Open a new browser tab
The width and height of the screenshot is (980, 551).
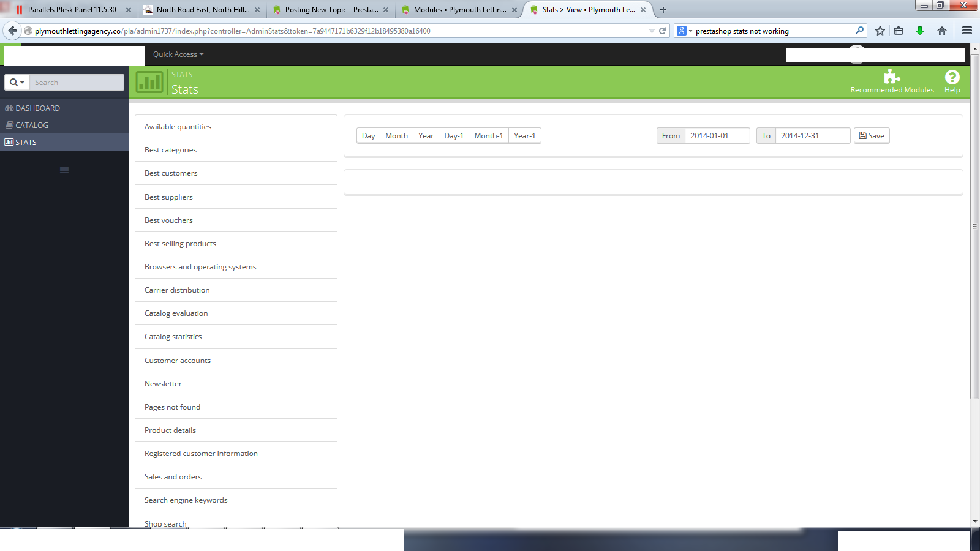point(663,10)
